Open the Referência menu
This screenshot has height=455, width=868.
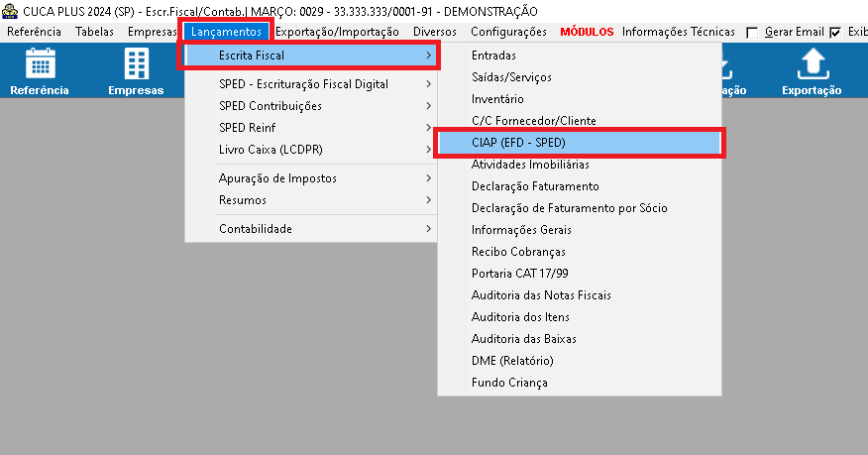point(35,32)
